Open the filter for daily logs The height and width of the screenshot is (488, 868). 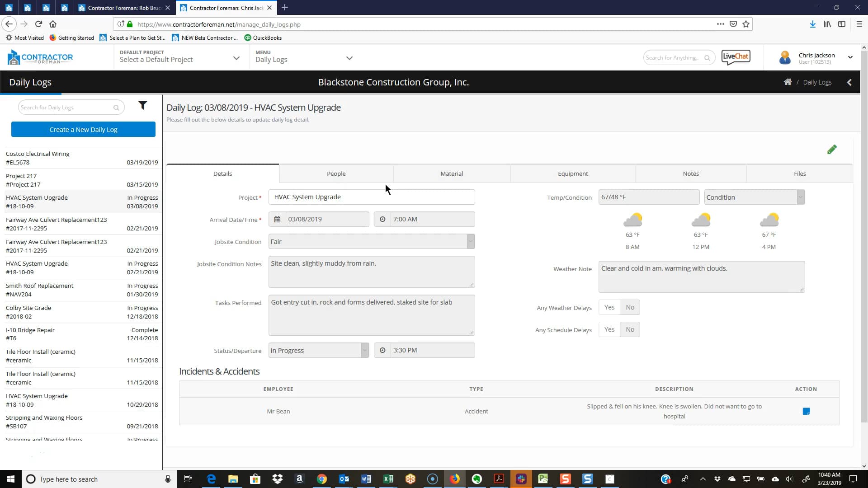143,105
